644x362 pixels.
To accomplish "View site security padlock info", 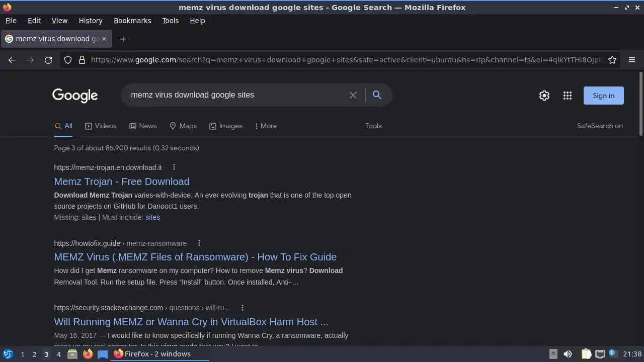I will tap(82, 60).
